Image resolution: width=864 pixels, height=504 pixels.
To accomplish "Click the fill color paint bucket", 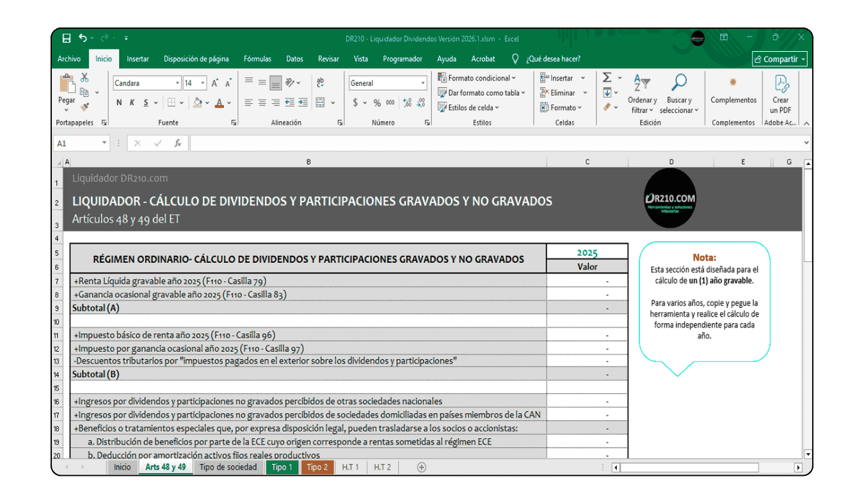I will pyautogui.click(x=197, y=103).
